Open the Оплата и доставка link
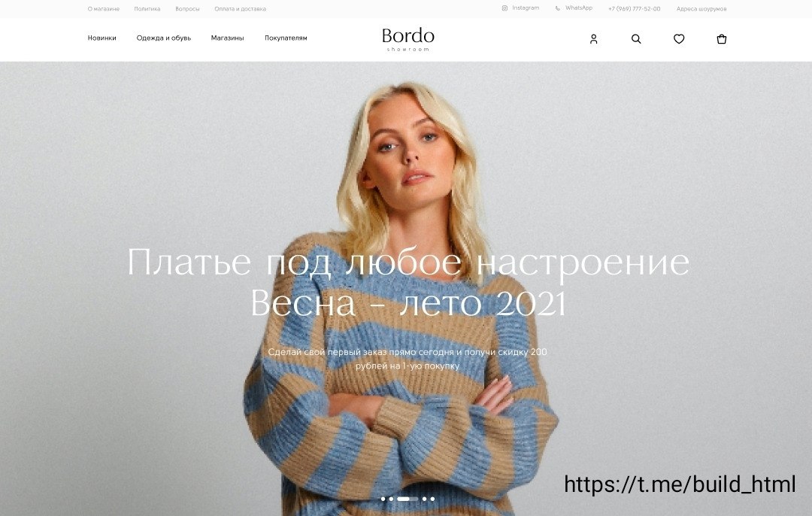This screenshot has height=516, width=812. coord(241,9)
